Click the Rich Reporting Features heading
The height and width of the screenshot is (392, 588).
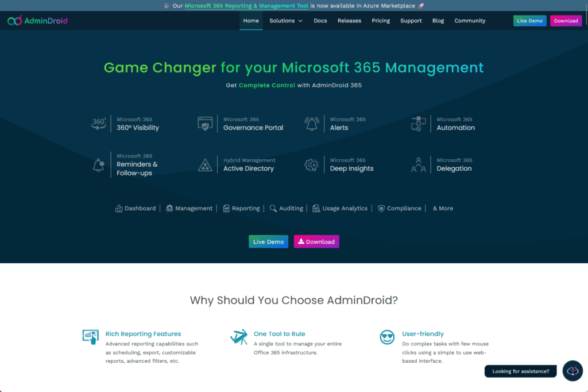pos(143,334)
